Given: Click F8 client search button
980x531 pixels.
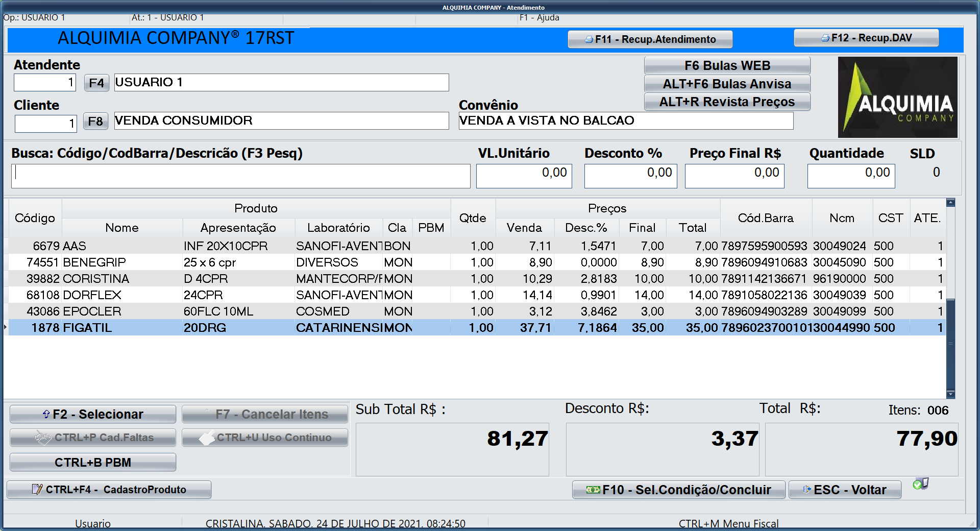Looking at the screenshot, I should coord(95,121).
